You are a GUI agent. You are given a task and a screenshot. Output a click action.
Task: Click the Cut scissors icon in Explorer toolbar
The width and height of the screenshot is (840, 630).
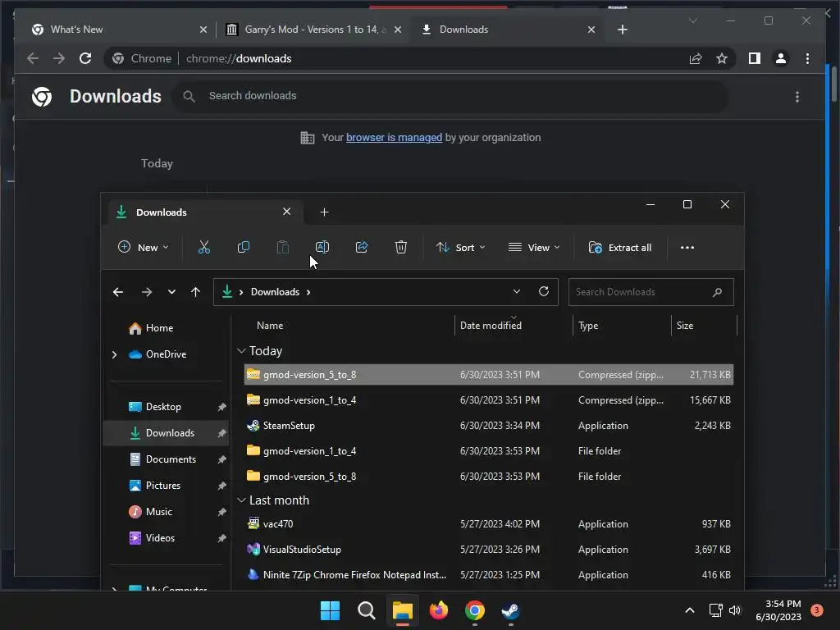click(204, 247)
